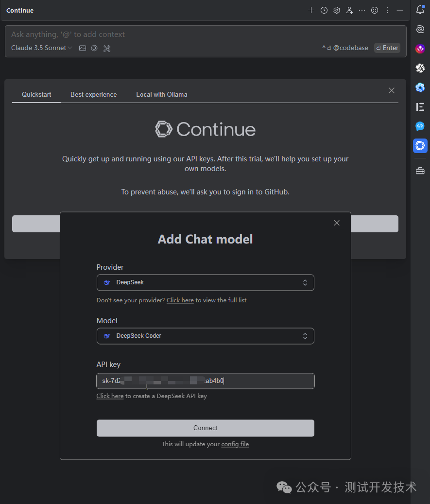Open the Model dropdown showing DeepSeek Coder
This screenshot has height=504, width=430.
[206, 336]
